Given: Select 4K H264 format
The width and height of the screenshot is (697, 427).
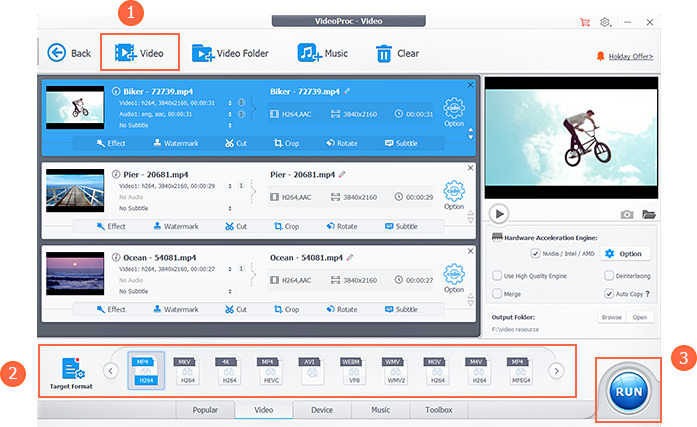Looking at the screenshot, I should click(x=229, y=371).
